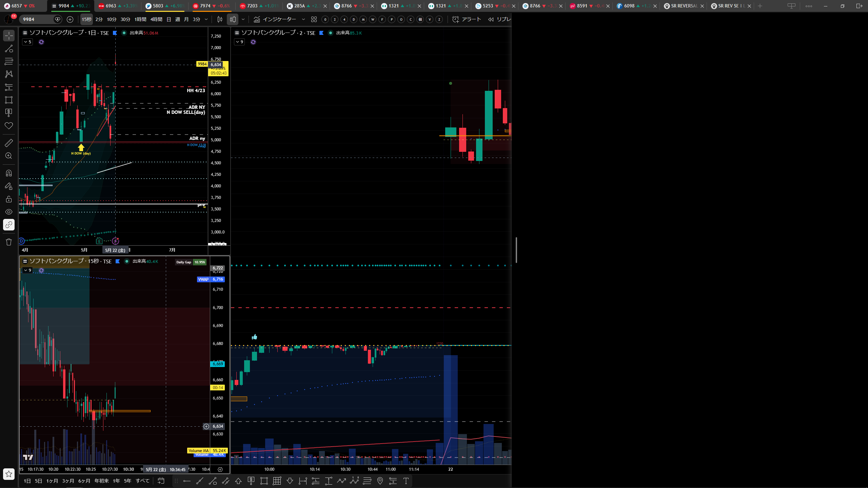
Task: Open the measure ruler tool
Action: coord(9,143)
